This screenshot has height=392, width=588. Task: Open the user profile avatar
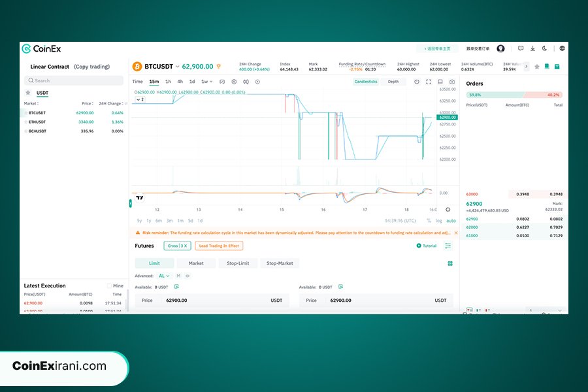pyautogui.click(x=500, y=48)
